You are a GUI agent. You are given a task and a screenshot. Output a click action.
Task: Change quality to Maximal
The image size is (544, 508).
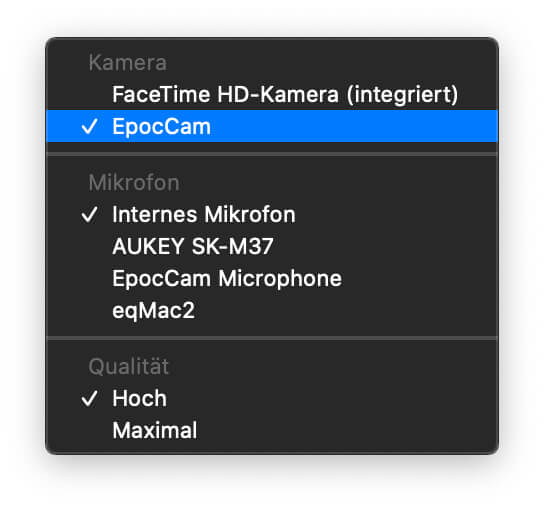(272, 430)
